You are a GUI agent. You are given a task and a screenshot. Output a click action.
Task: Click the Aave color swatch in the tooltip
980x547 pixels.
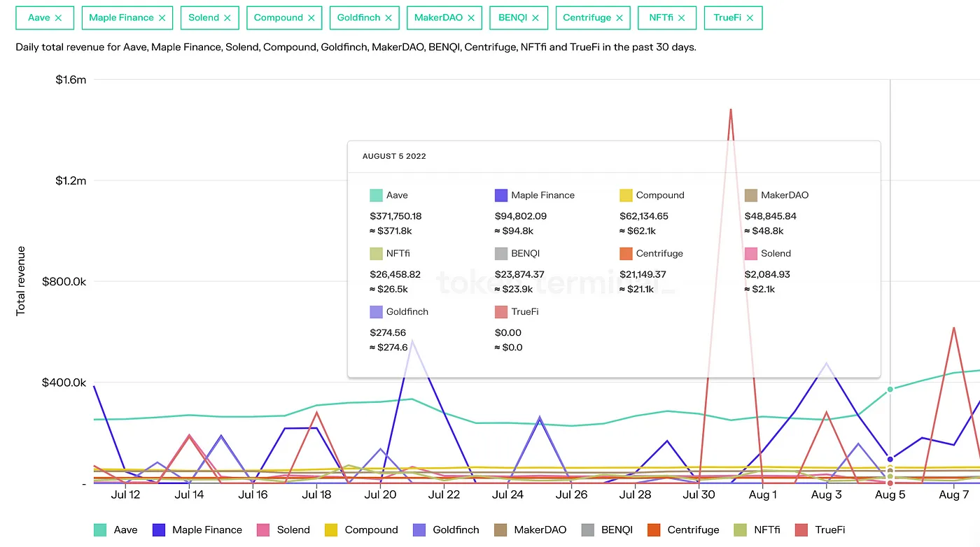click(x=376, y=195)
